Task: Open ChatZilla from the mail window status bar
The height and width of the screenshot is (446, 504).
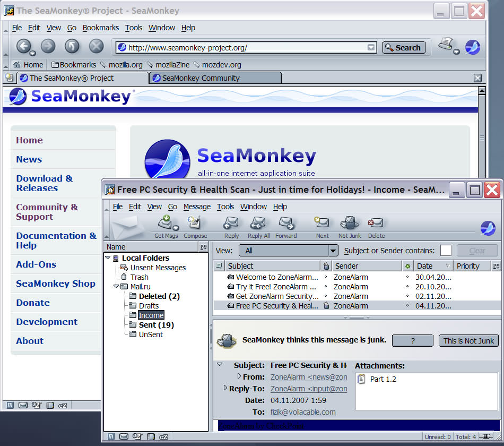Action: [163, 436]
